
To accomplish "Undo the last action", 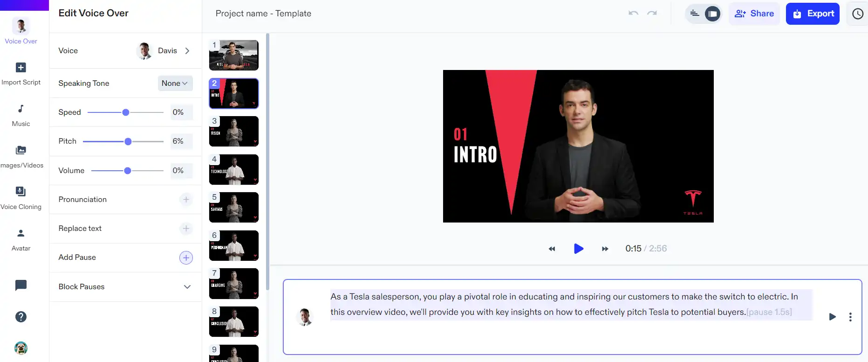I will 633,14.
